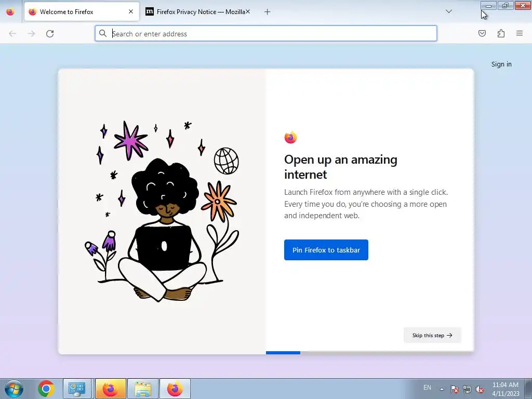Viewport: 532px width, 399px height.
Task: Click Skip this step button
Action: 432,335
